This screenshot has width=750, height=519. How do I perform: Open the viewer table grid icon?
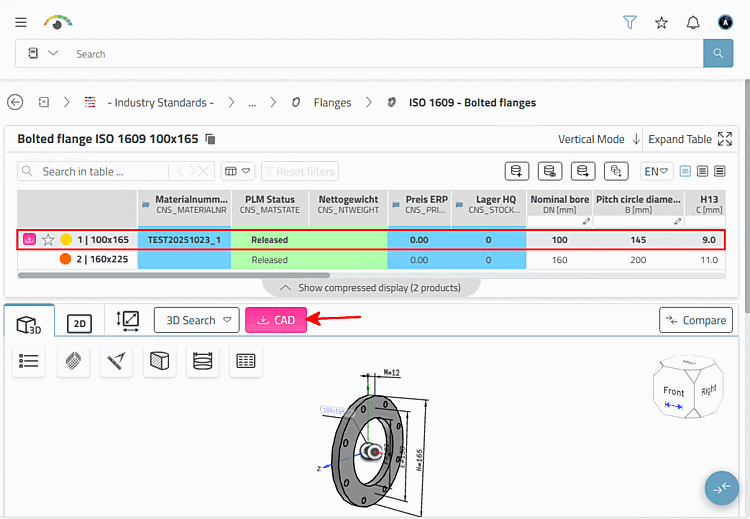point(246,361)
